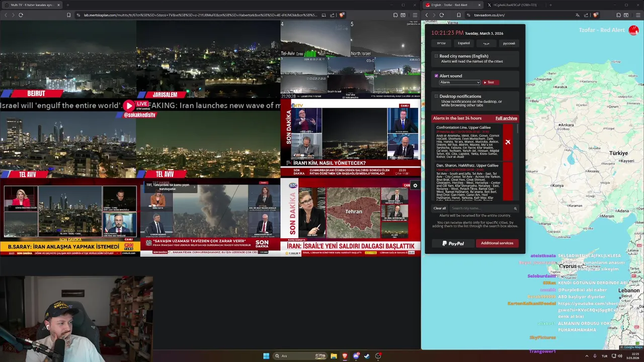The height and width of the screenshot is (362, 644).
Task: Uncheck the Alert sound checkbox
Action: (436, 76)
